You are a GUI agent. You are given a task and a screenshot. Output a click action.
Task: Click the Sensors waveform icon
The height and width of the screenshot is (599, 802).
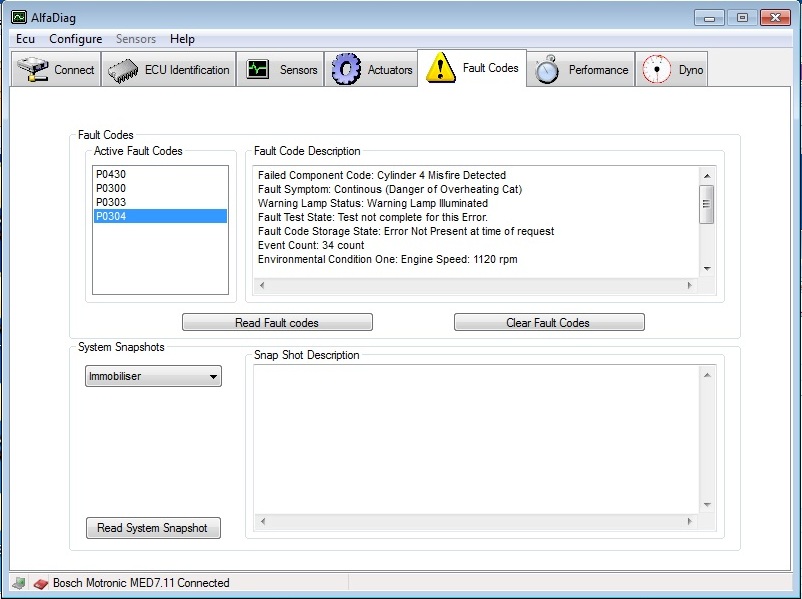258,70
